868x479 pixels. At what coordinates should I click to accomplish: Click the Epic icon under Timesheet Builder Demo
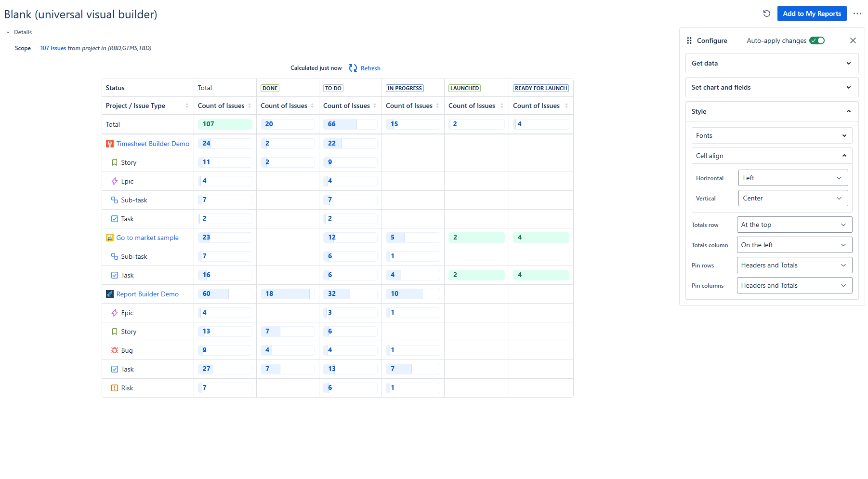coord(115,181)
